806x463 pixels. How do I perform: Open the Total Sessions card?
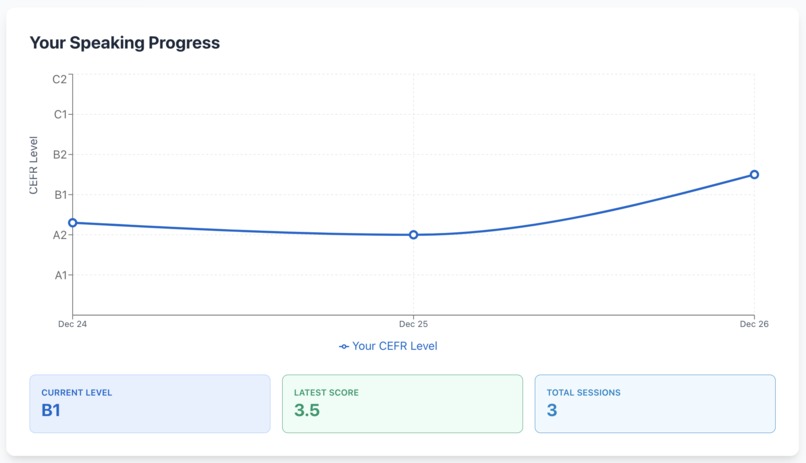655,404
